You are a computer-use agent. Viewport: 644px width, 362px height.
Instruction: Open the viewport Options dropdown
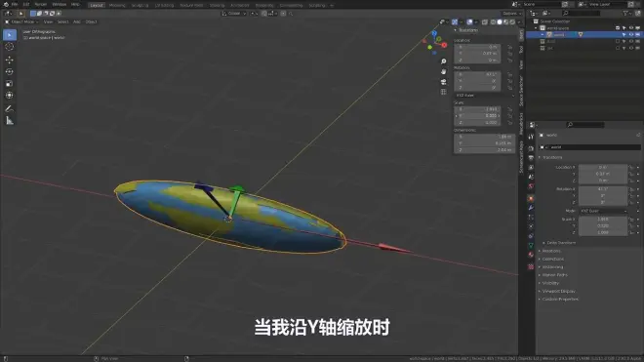[x=511, y=14]
